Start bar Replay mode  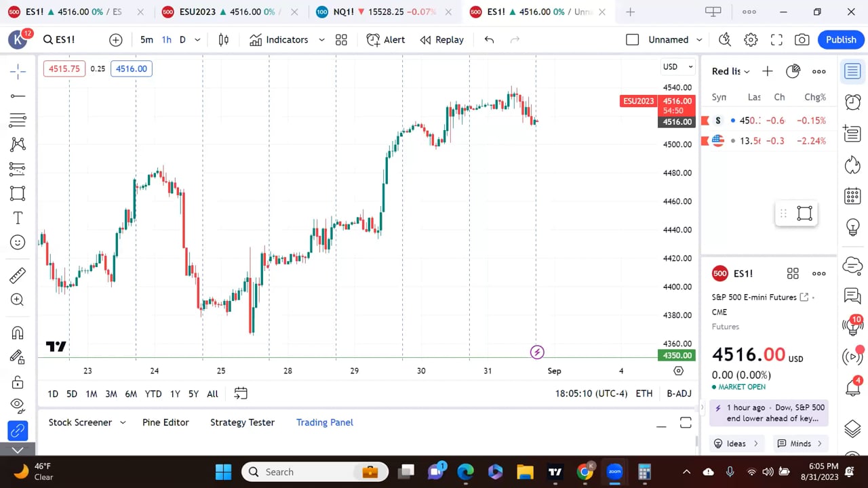pos(441,39)
